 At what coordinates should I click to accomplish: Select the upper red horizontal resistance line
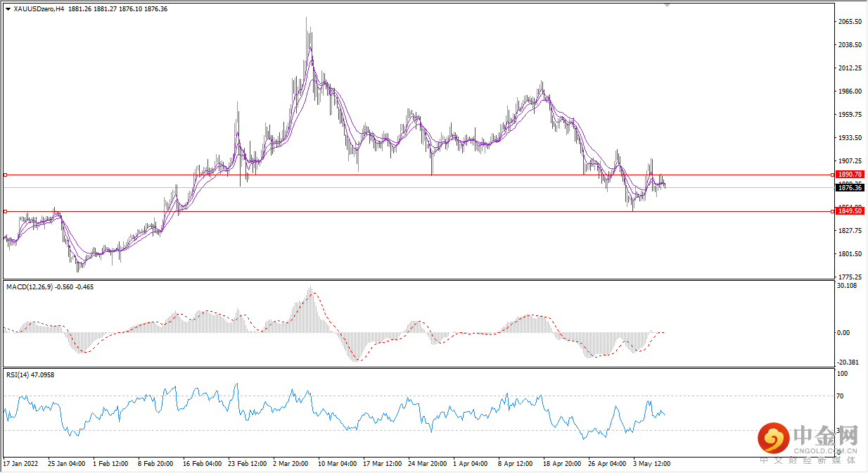point(419,175)
